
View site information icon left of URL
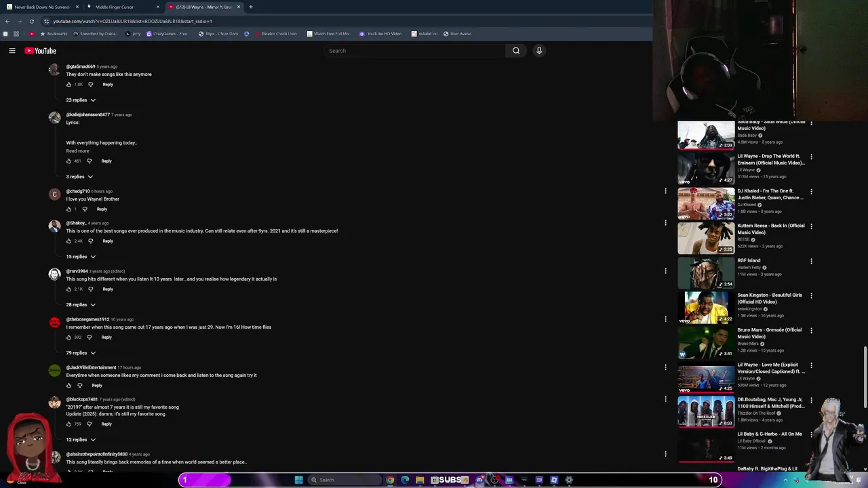click(46, 21)
